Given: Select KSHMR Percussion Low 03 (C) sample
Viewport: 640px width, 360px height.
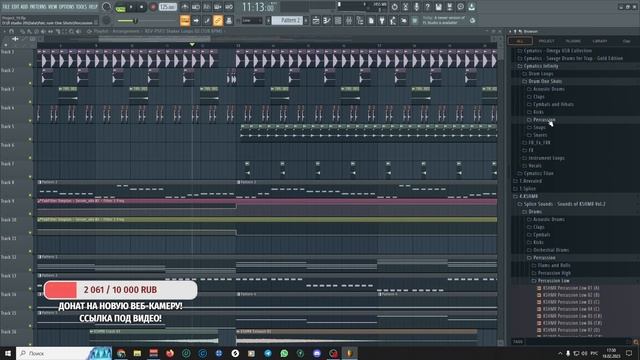Looking at the screenshot, I should [x=571, y=302].
